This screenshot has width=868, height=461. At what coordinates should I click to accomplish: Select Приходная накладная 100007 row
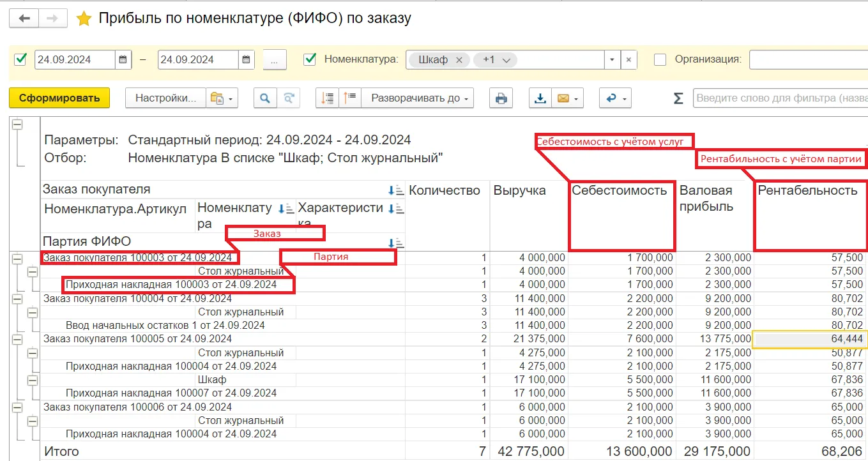(171, 393)
